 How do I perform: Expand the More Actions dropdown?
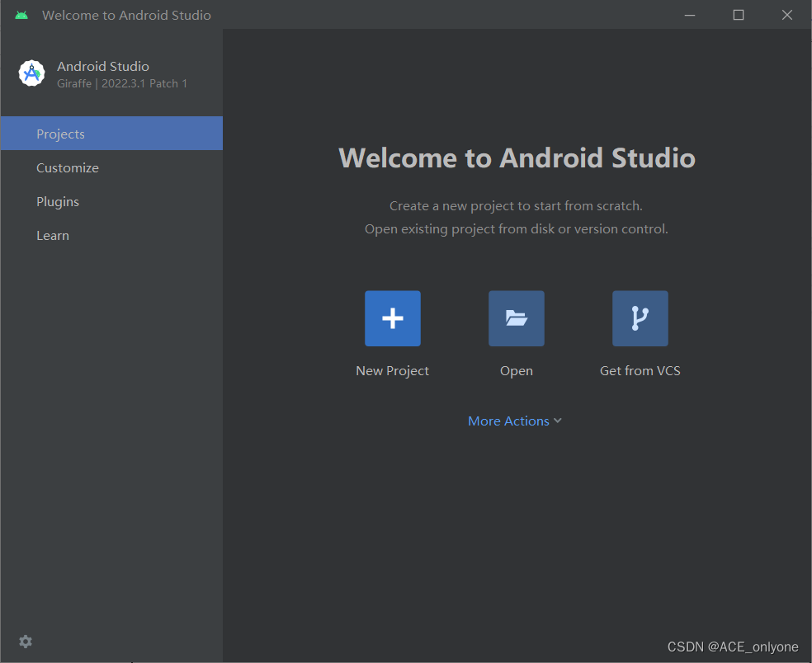(x=515, y=421)
